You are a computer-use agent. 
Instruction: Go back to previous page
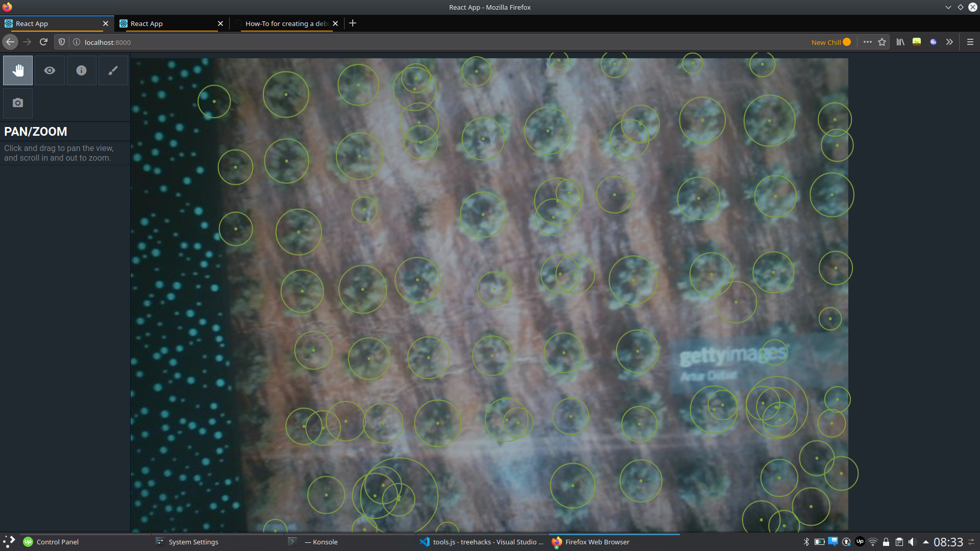pos(10,42)
